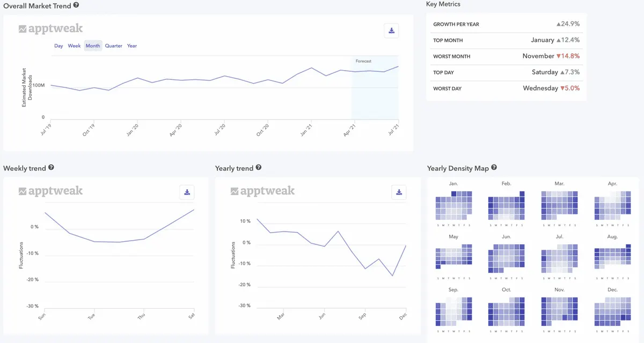Click the Jan '21 axis label

(x=306, y=130)
